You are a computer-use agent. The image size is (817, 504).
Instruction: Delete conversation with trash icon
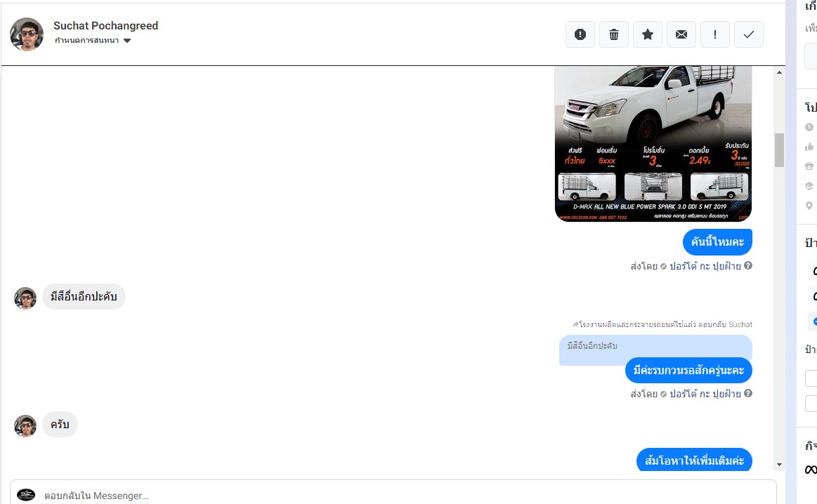614,34
